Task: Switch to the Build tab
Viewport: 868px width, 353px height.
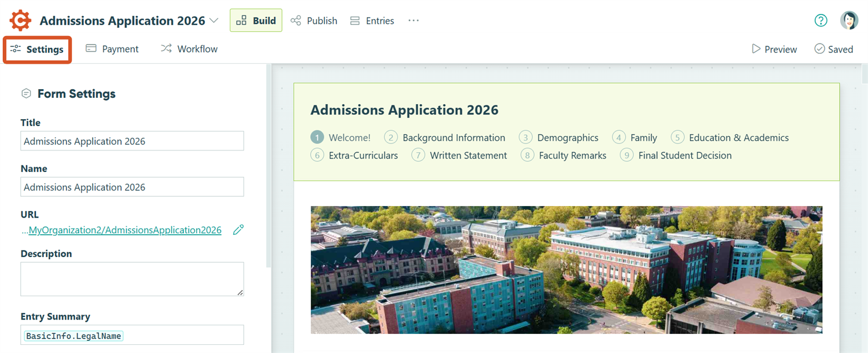Action: click(x=256, y=20)
